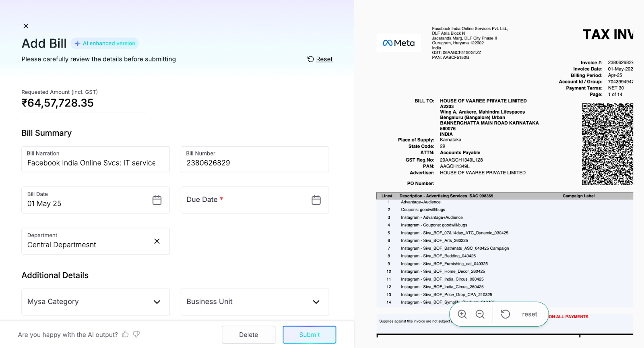The height and width of the screenshot is (348, 644).
Task: Click the Bill Number field
Action: 255,159
